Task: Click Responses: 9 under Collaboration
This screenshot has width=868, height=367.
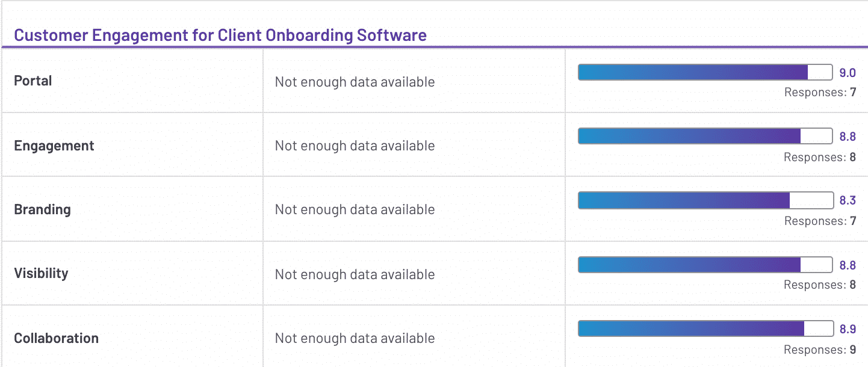Action: coord(820,350)
